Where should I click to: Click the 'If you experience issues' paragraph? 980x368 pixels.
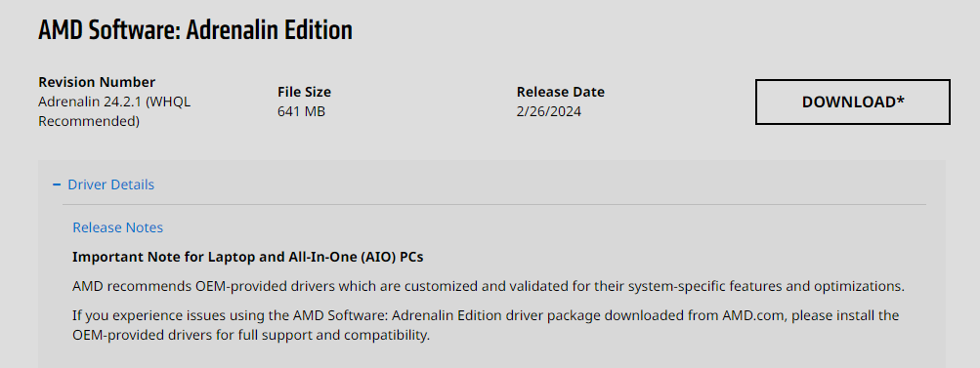point(486,325)
